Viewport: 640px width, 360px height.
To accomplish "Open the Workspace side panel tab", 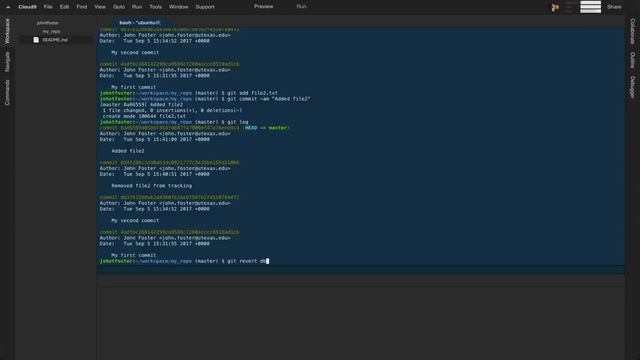I will pyautogui.click(x=7, y=31).
